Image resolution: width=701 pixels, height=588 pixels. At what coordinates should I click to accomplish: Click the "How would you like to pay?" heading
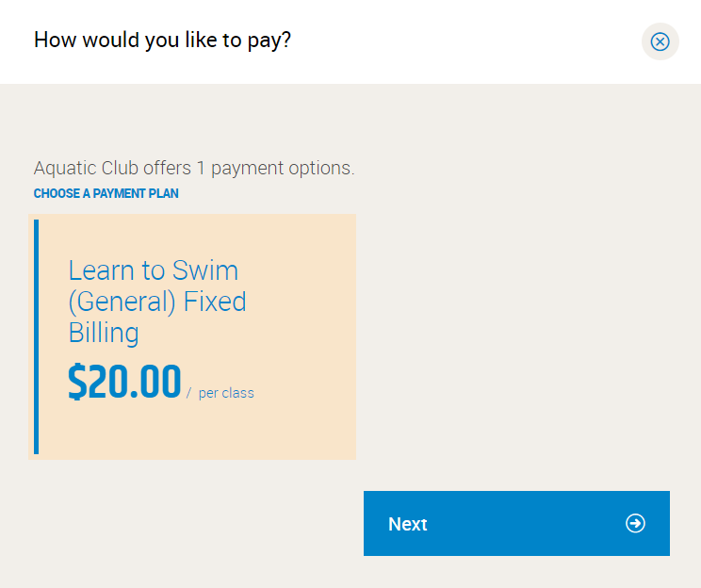(162, 41)
